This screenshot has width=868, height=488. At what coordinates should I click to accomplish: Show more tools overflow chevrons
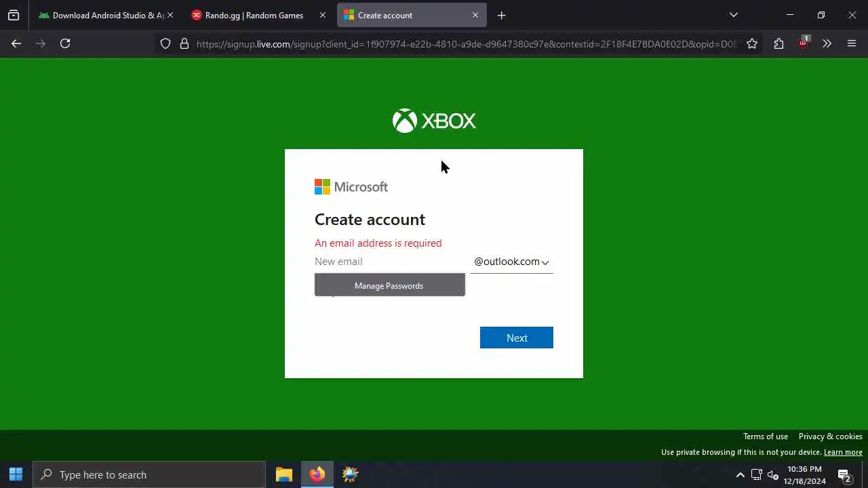[x=827, y=43]
